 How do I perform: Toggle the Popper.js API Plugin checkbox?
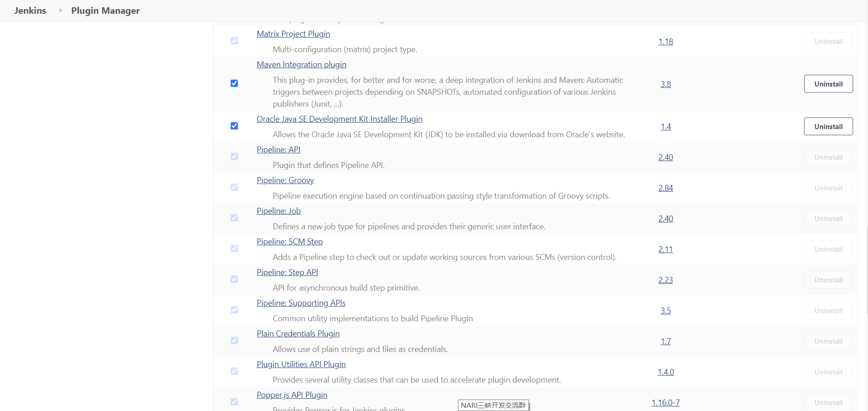[234, 402]
